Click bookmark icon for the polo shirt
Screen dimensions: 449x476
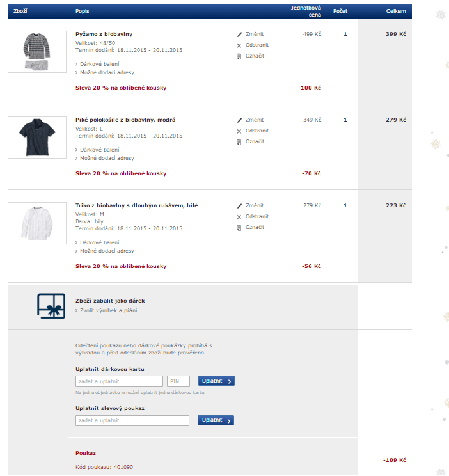coord(239,142)
